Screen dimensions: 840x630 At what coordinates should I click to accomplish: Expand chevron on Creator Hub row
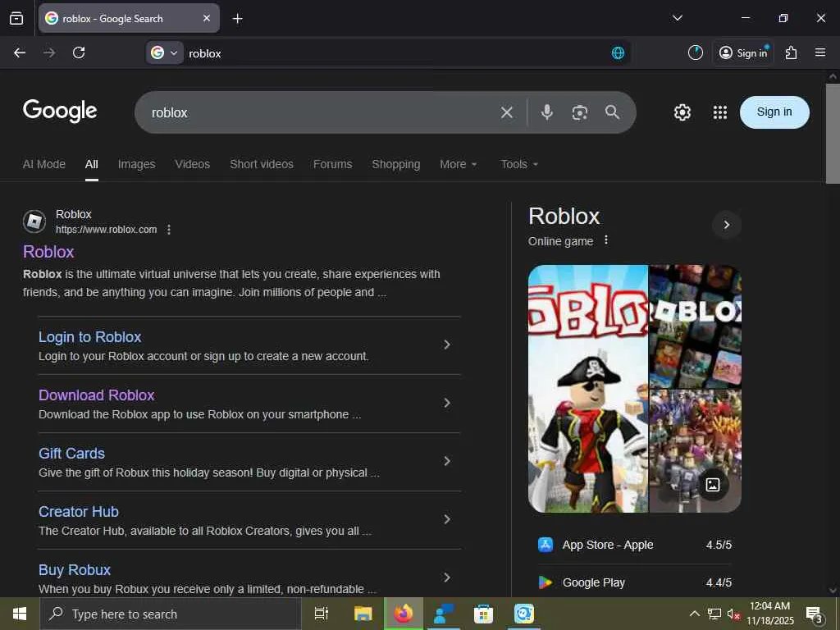pos(447,519)
